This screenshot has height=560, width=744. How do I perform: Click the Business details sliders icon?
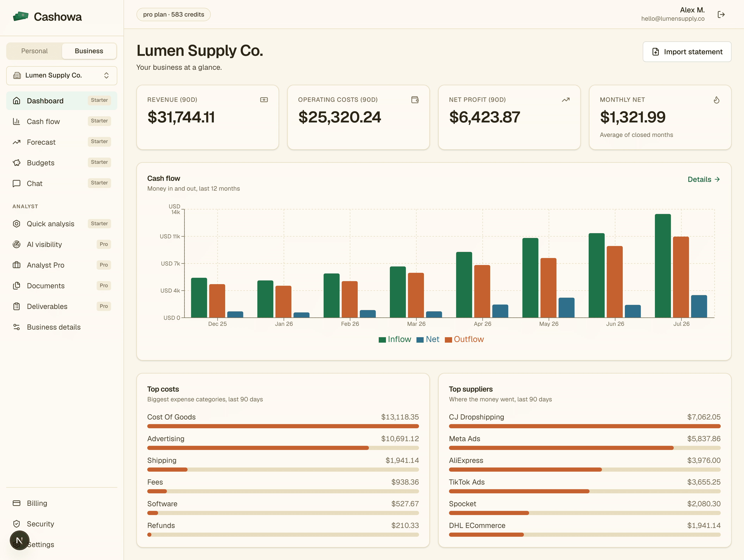coord(16,327)
